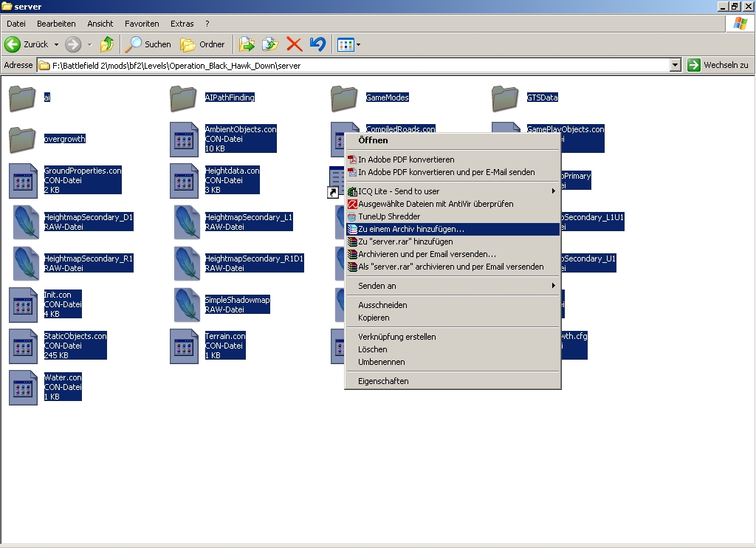756x548 pixels.
Task: Select HeightmapSecondary_L1 RAW file icon
Action: [187, 222]
